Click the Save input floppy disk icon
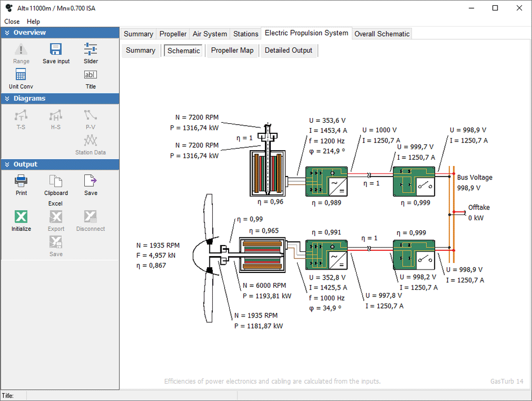The width and height of the screenshot is (532, 401). [x=56, y=50]
